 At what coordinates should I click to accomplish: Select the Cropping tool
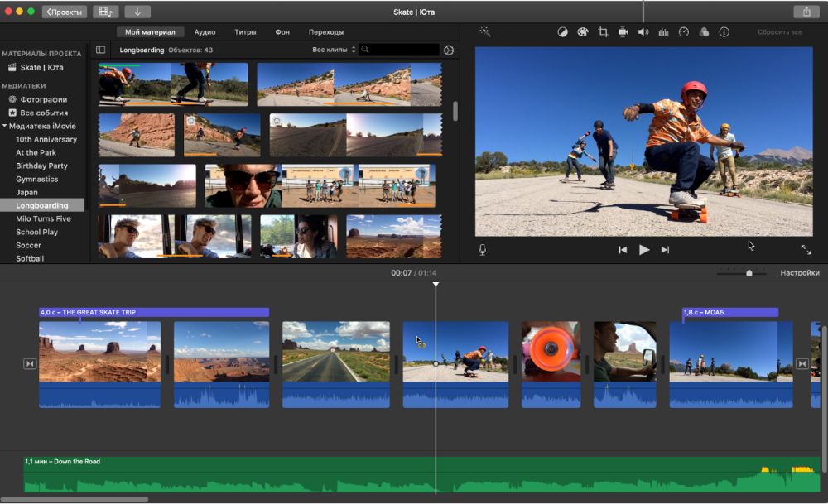[x=603, y=31]
